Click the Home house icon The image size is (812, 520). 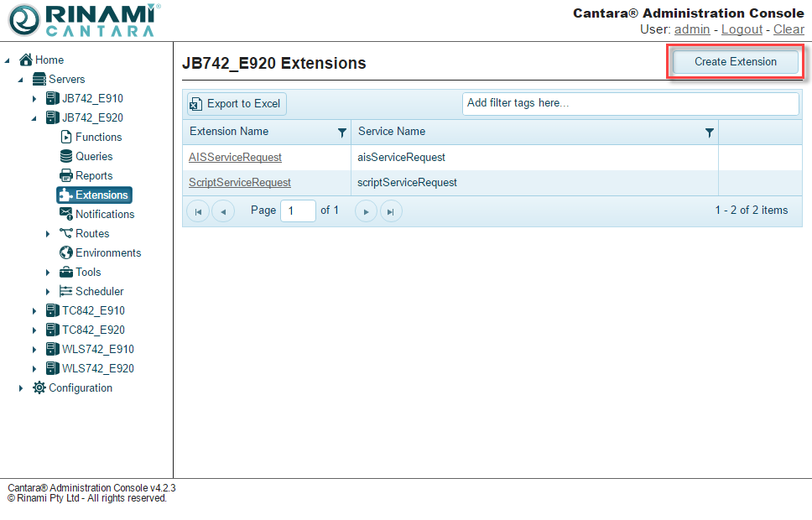click(26, 60)
